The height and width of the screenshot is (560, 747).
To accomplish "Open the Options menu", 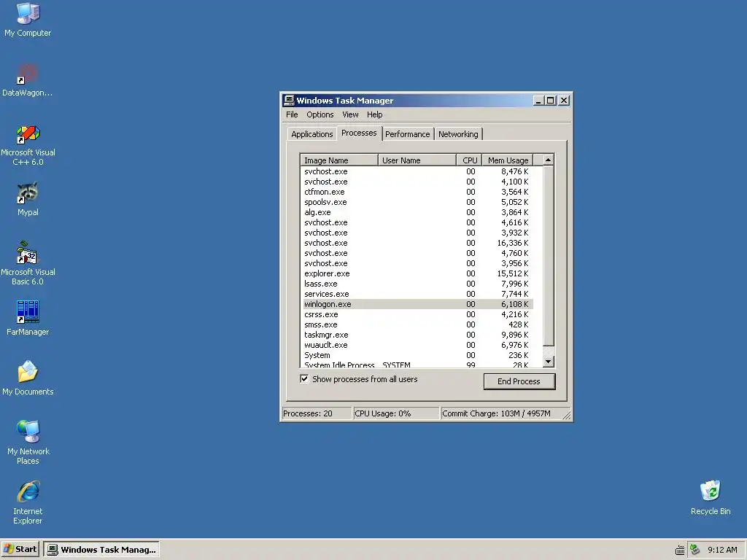I will (320, 114).
